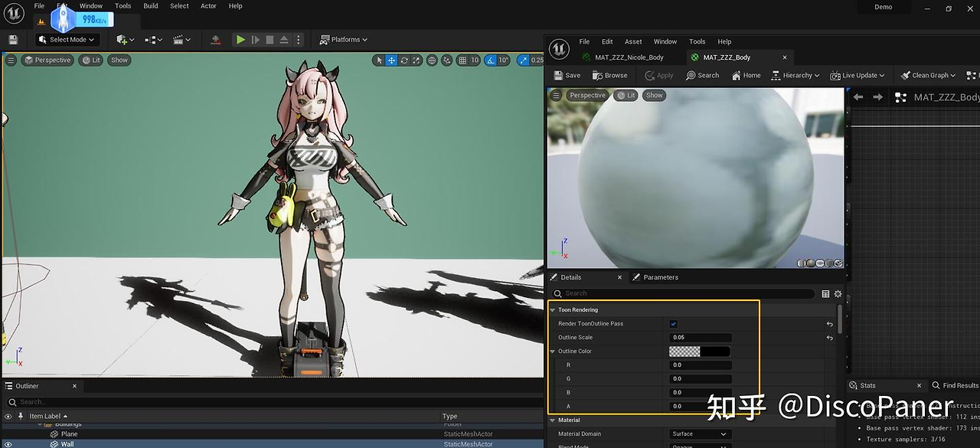Viewport: 980px width, 448px height.
Task: Click the Browse button in material toolbar
Action: tap(609, 75)
